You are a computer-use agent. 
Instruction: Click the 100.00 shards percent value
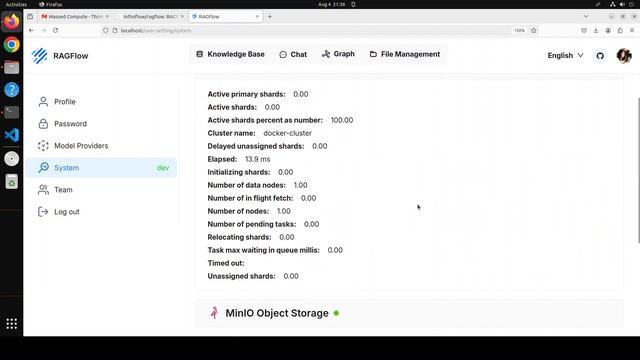[342, 120]
